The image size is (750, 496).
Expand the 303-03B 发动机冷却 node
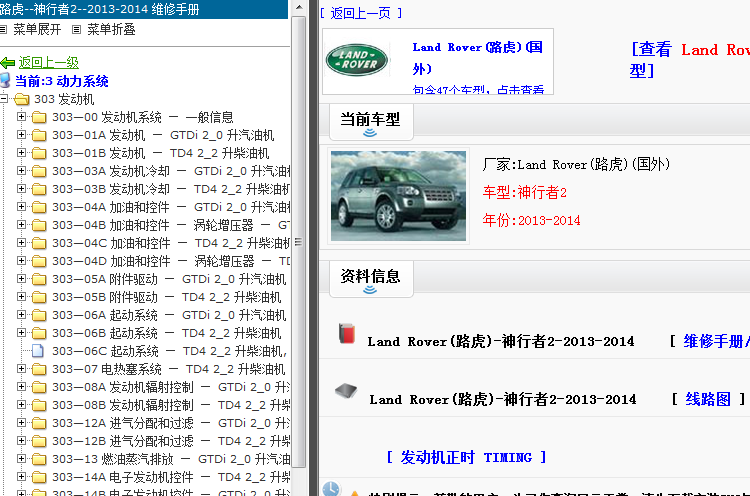click(22, 188)
